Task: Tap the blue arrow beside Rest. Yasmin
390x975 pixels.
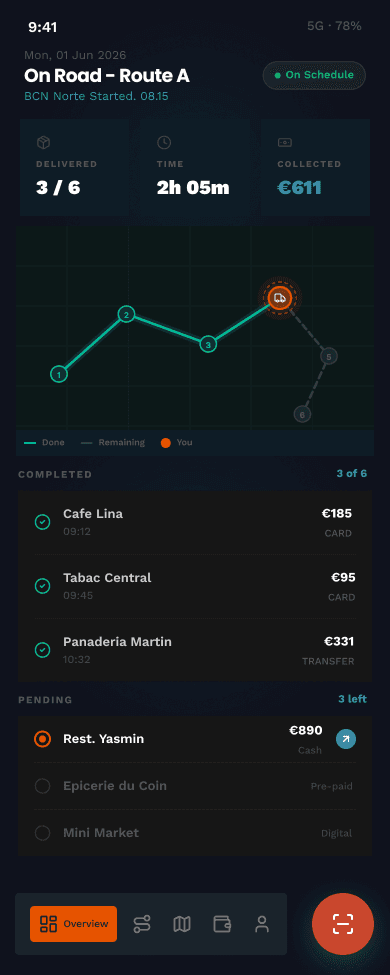Action: [346, 739]
